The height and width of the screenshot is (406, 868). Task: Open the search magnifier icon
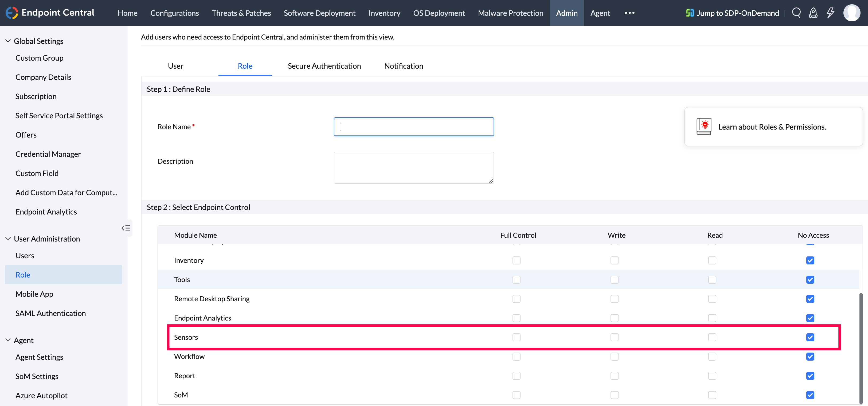coord(796,13)
